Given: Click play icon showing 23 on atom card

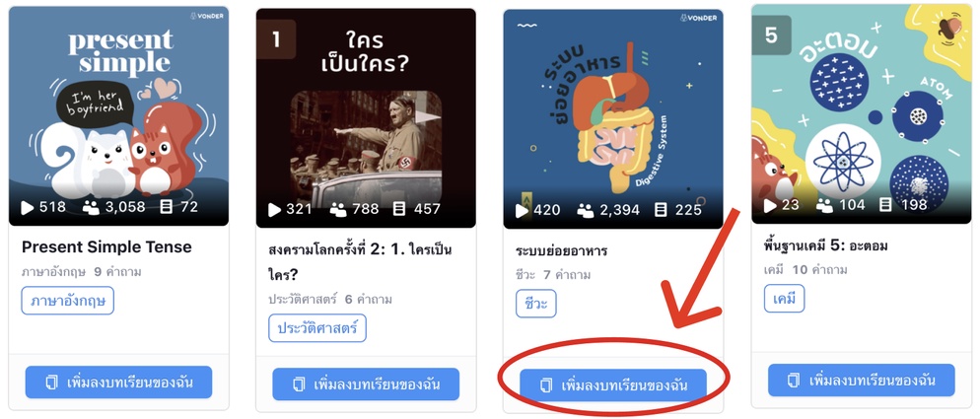Looking at the screenshot, I should pyautogui.click(x=770, y=205).
